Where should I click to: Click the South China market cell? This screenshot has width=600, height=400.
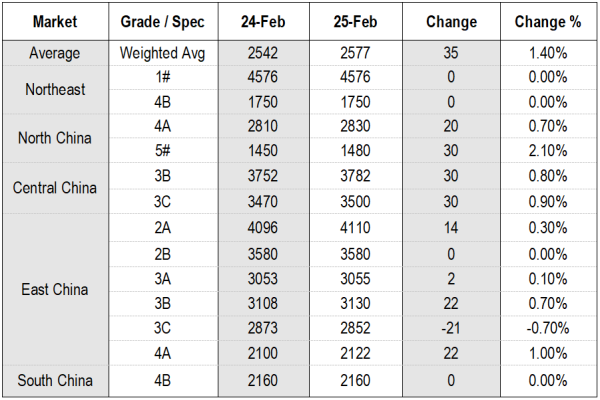tap(56, 380)
